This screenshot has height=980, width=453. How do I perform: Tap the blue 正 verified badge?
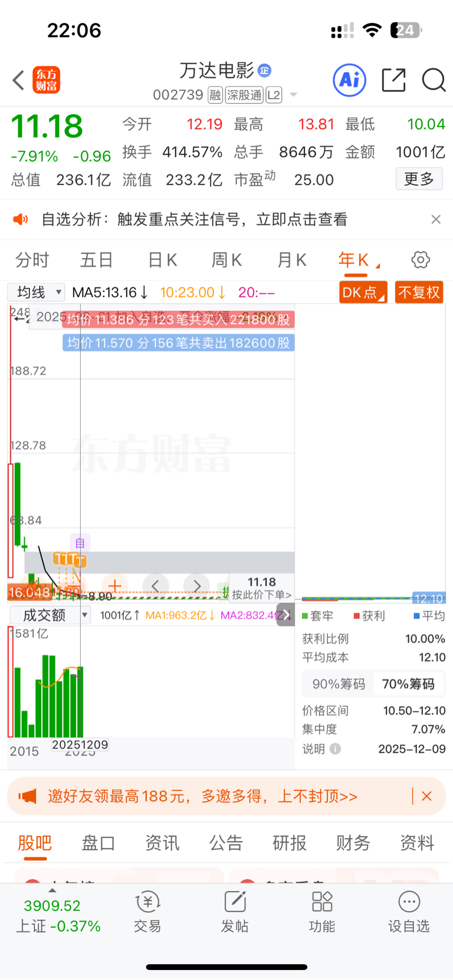point(264,71)
